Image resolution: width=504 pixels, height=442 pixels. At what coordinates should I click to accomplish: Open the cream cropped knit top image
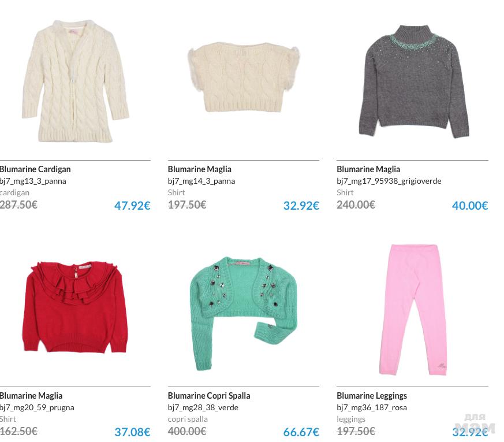pyautogui.click(x=243, y=77)
